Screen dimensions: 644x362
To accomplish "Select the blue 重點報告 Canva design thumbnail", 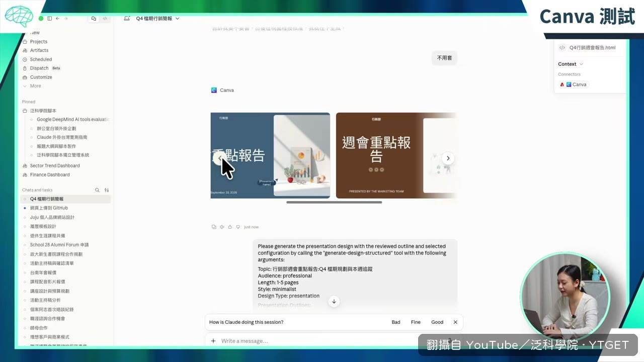I will [270, 155].
